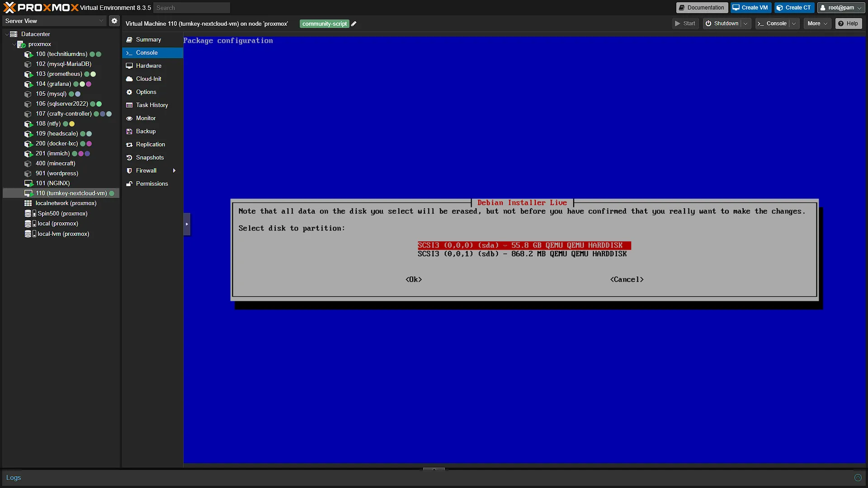This screenshot has width=868, height=488.
Task: Open the Shutdown dropdown arrow
Action: coord(745,23)
